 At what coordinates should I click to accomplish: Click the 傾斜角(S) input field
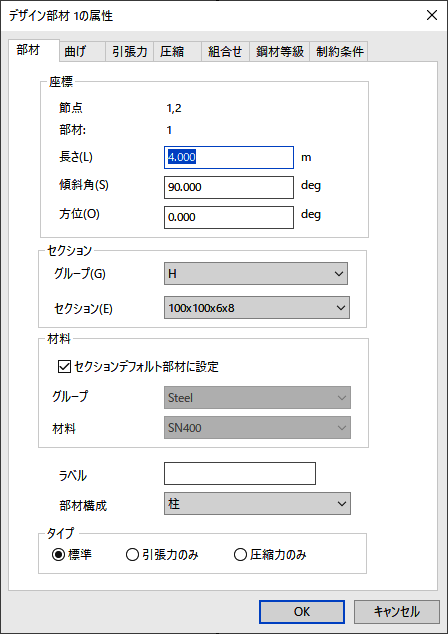pyautogui.click(x=229, y=187)
